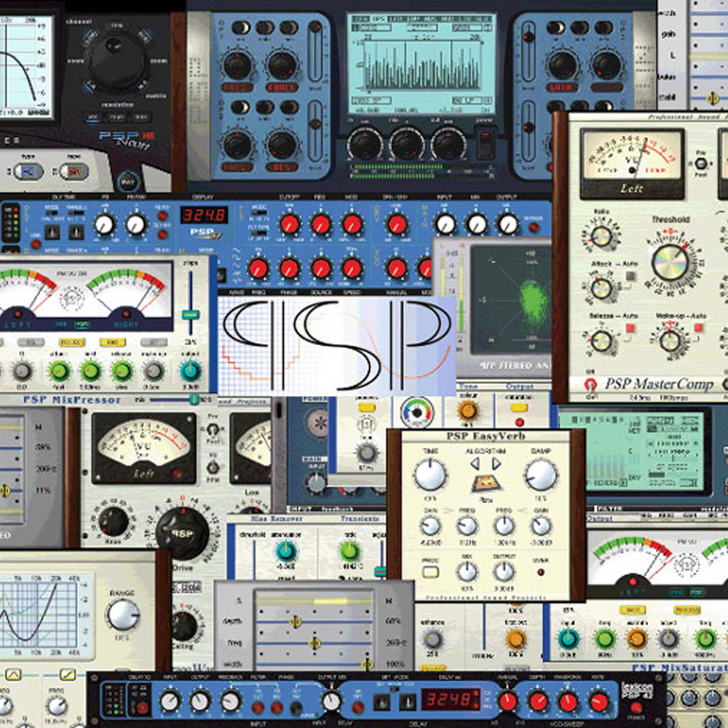Click the OUTPUT knob in PSP EasyVerb
Image resolution: width=728 pixels, height=728 pixels.
(504, 571)
